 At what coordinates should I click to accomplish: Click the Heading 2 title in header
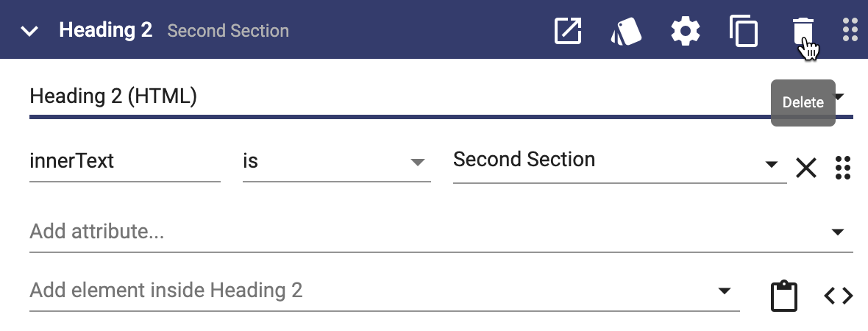106,30
